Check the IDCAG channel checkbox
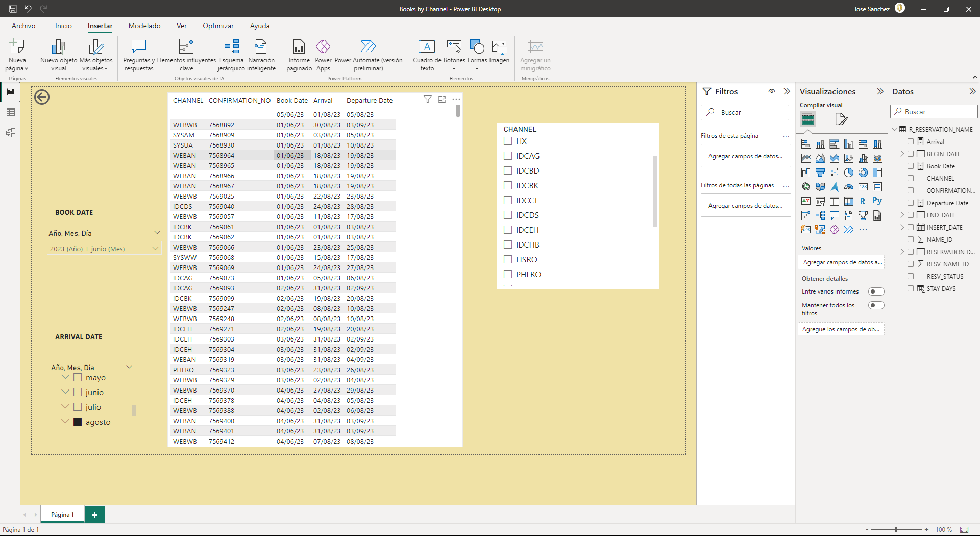Image resolution: width=980 pixels, height=536 pixels. pos(508,156)
